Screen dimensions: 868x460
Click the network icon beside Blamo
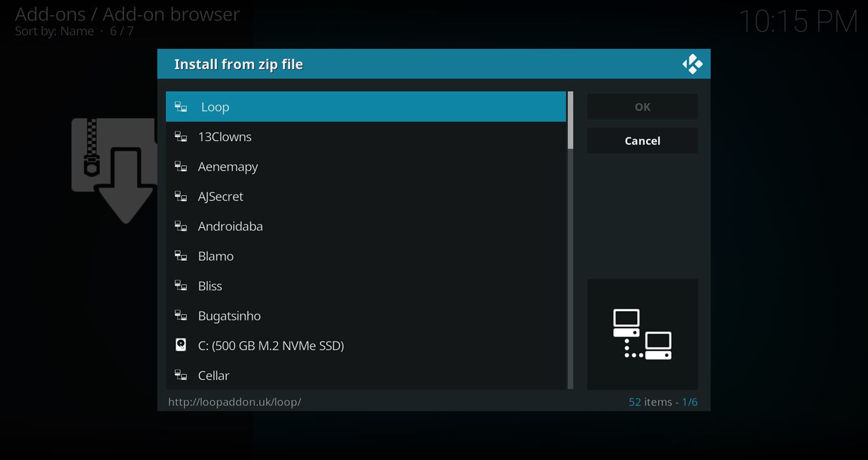click(x=181, y=256)
